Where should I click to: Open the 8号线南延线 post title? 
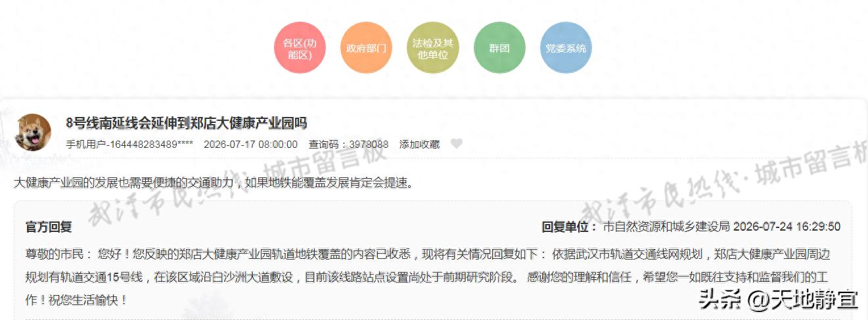187,123
